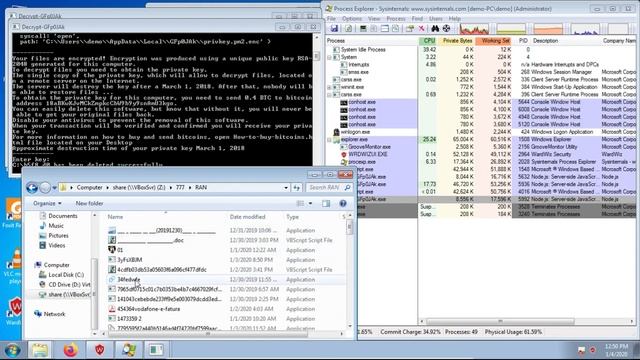Click the CPU usage history graph
This screenshot has width=640, height=360.
[x=474, y=29]
